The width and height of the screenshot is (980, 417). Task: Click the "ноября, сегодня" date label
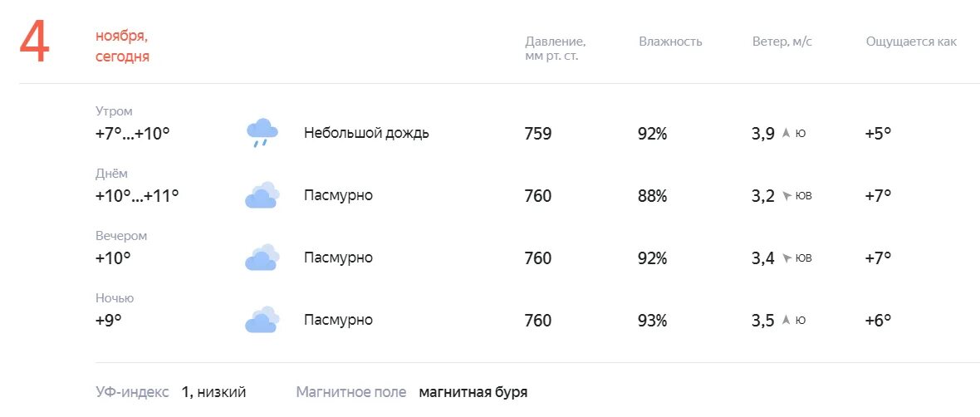coord(122,47)
